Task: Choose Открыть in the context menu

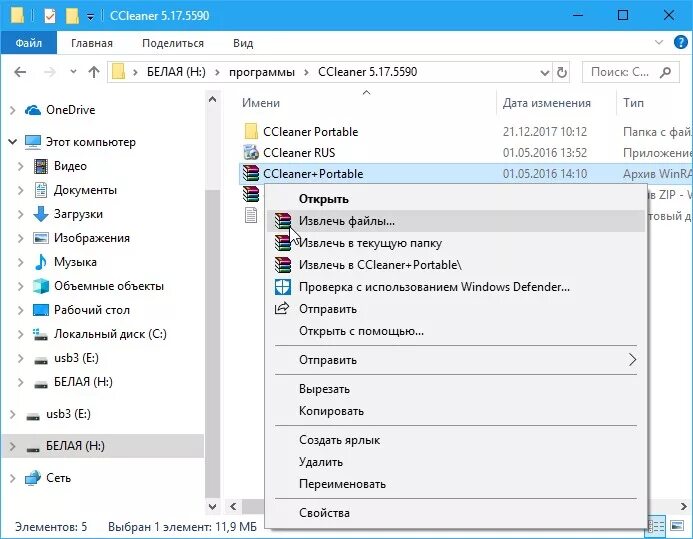Action: [456, 199]
